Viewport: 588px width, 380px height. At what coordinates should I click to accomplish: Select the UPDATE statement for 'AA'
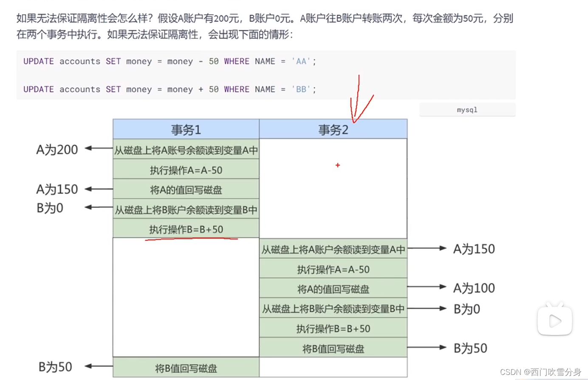click(x=170, y=61)
